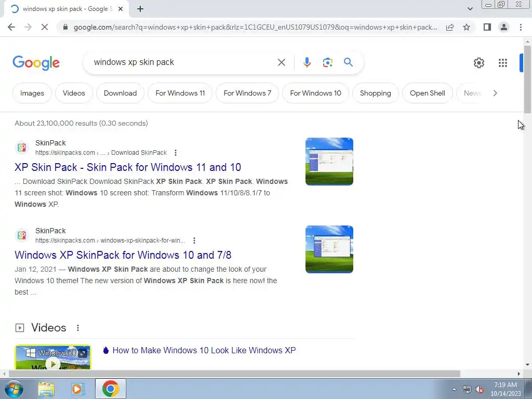Open the three-dot menu for the first SkinPack result

pyautogui.click(x=176, y=153)
